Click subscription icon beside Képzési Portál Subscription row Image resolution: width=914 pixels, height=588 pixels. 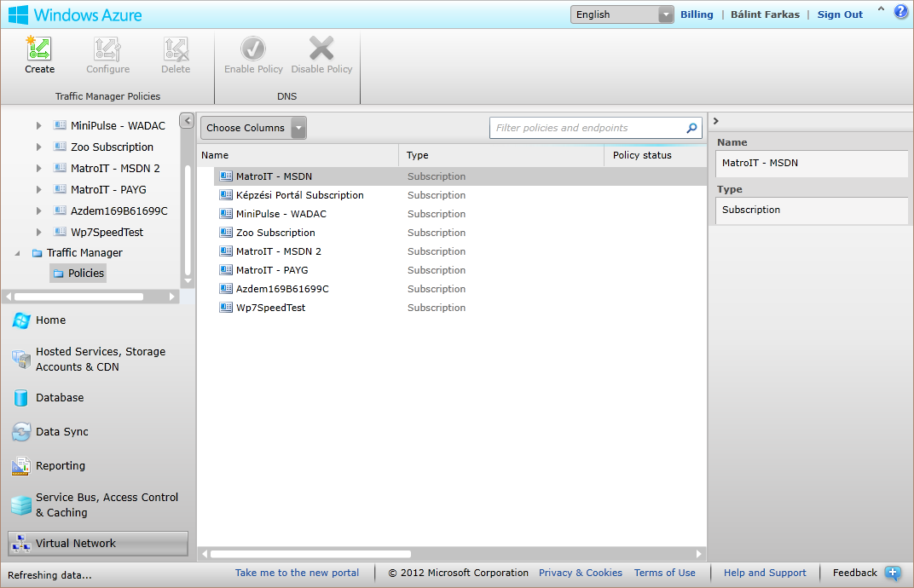(226, 195)
